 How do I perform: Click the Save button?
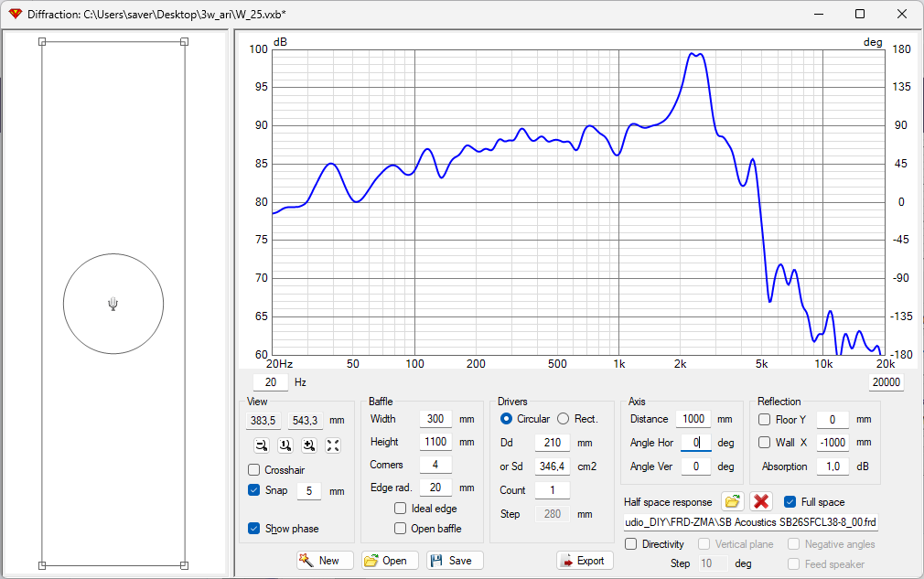455,560
